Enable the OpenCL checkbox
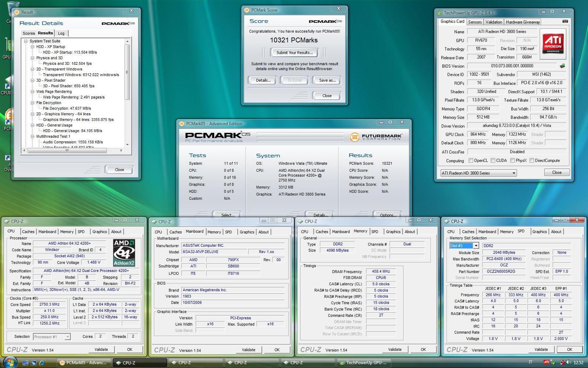588x368 pixels. click(471, 160)
